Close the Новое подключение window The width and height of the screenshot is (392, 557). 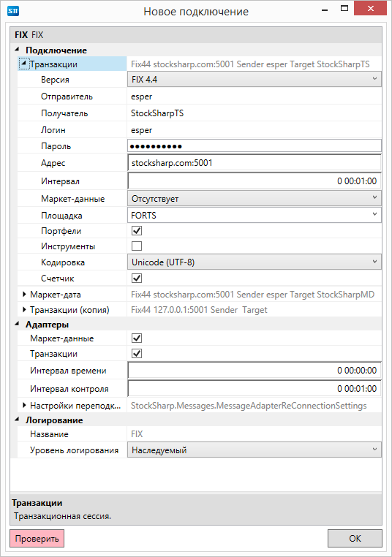coord(370,9)
